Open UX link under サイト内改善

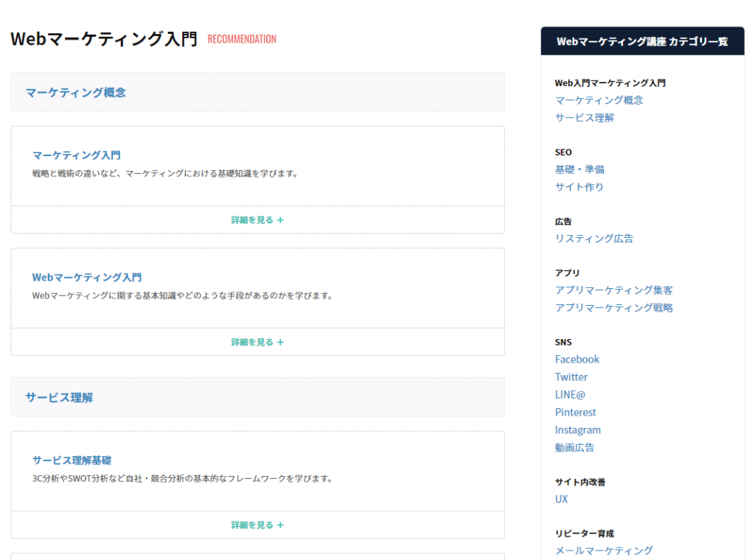561,500
